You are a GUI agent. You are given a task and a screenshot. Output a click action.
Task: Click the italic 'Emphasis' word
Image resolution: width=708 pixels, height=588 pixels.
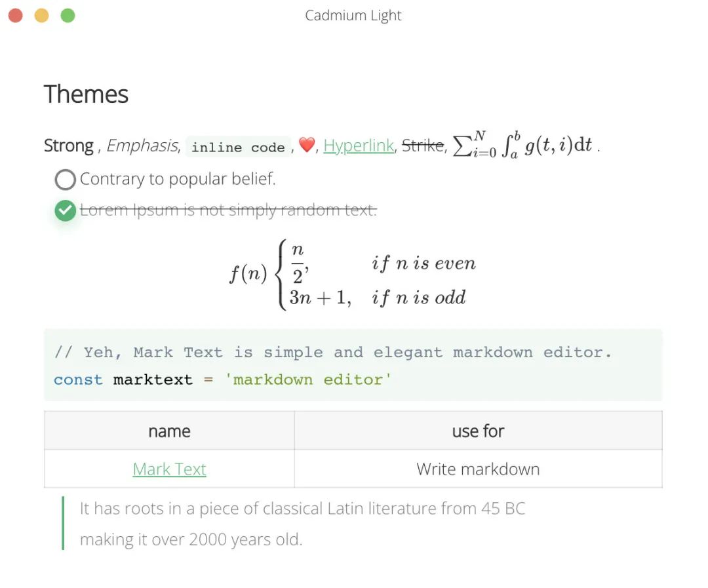pos(142,146)
